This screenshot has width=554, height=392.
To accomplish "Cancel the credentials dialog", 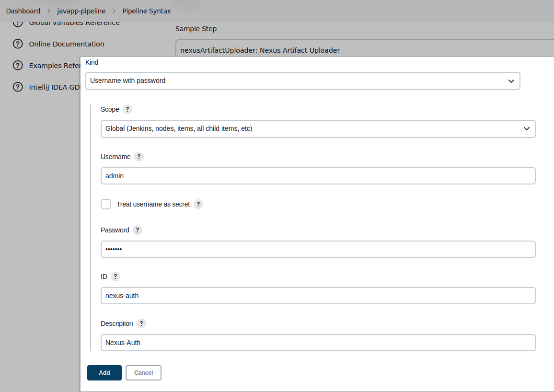I will pos(143,373).
